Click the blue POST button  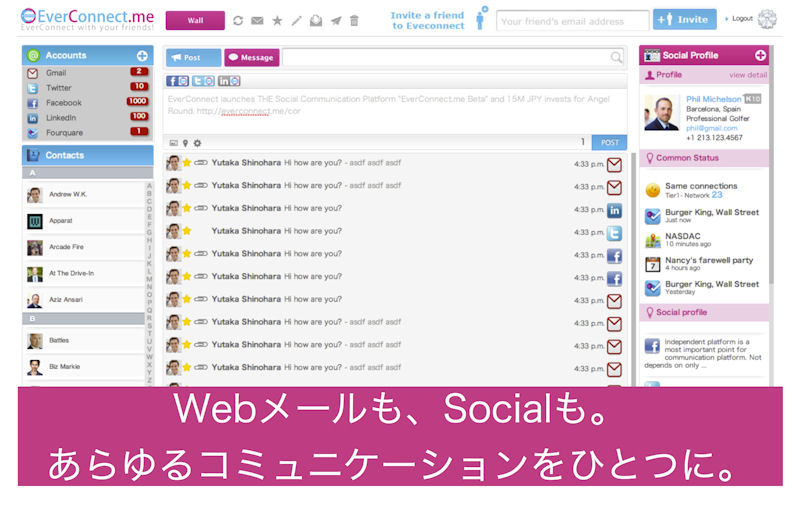pos(609,142)
